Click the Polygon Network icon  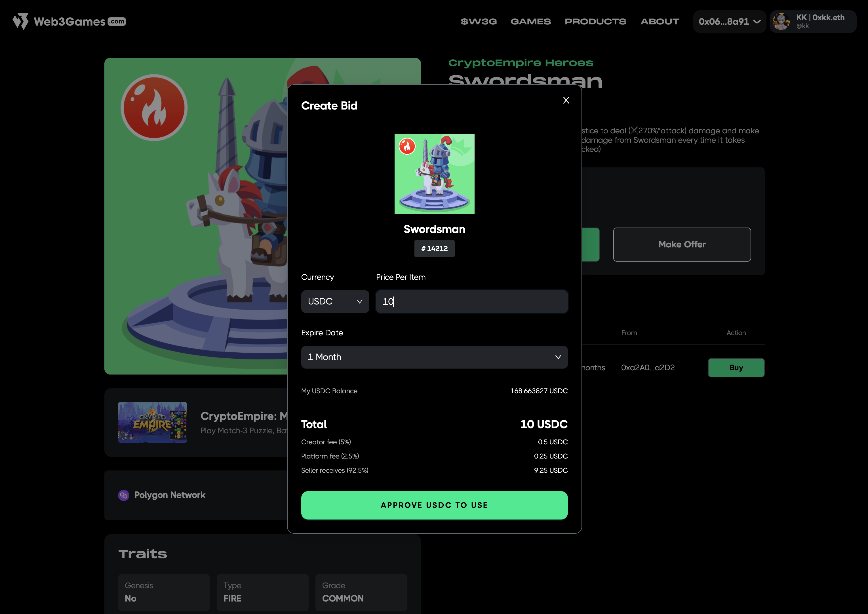[x=124, y=495]
